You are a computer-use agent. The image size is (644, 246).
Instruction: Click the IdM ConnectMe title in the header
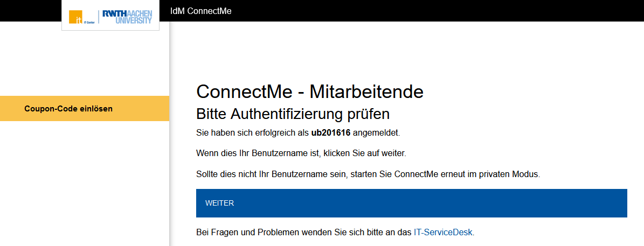[200, 11]
